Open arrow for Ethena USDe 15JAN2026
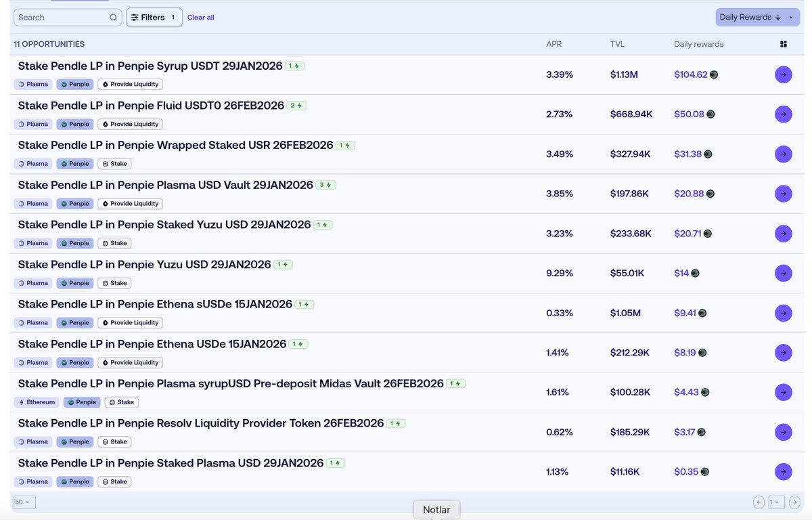Image resolution: width=812 pixels, height=520 pixels. click(x=783, y=353)
